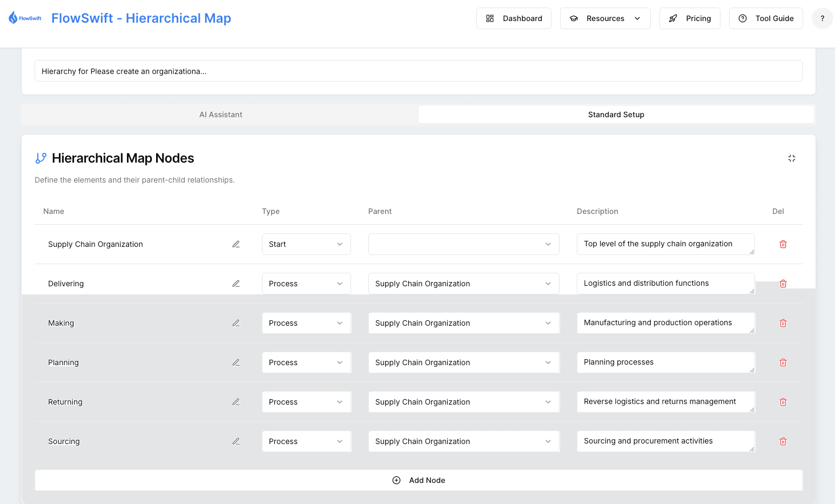This screenshot has height=504, width=835.
Task: Edit the Planning processes description field
Action: pyautogui.click(x=665, y=362)
